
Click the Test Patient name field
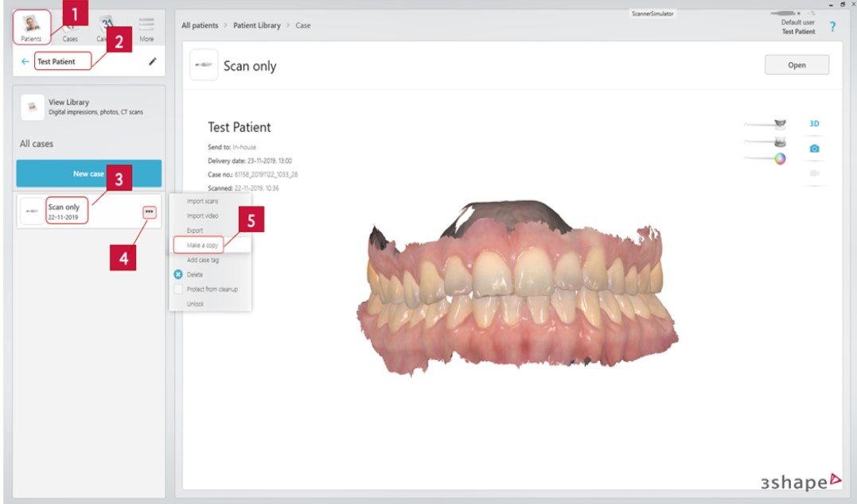63,62
